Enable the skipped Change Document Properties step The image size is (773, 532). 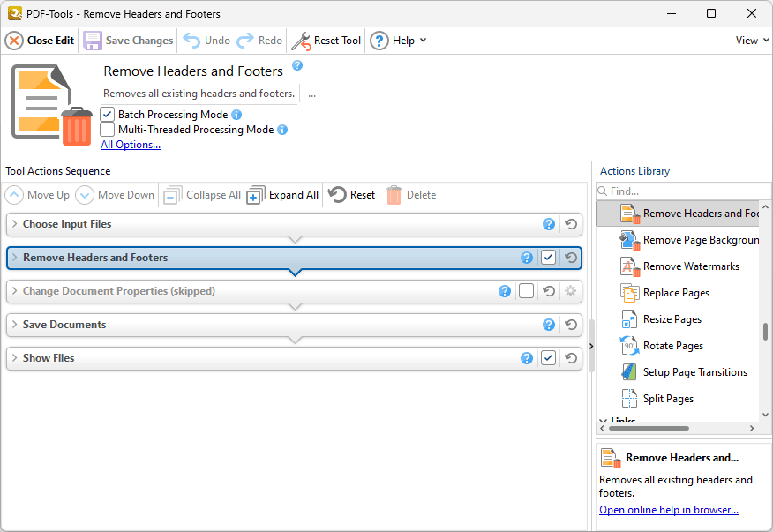point(526,291)
